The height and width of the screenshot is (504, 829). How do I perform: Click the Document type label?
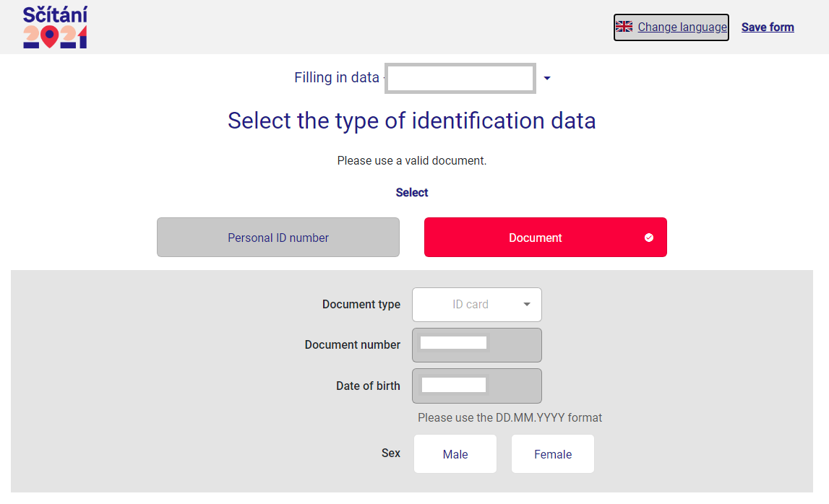coord(361,305)
